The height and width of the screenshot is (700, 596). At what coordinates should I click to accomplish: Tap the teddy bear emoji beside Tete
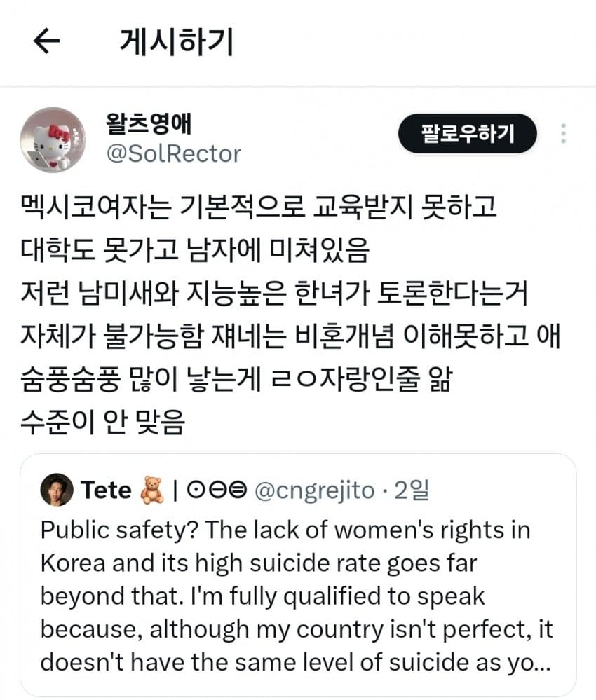(x=151, y=490)
